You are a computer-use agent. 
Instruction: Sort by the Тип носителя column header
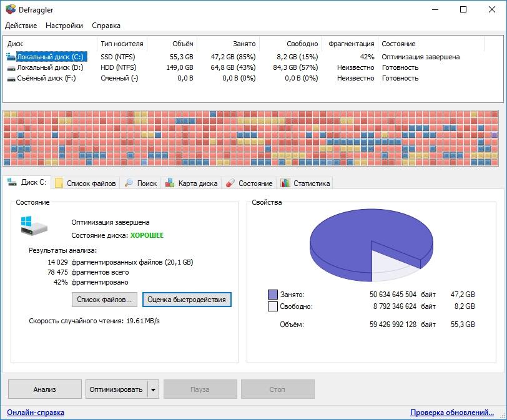click(x=122, y=44)
